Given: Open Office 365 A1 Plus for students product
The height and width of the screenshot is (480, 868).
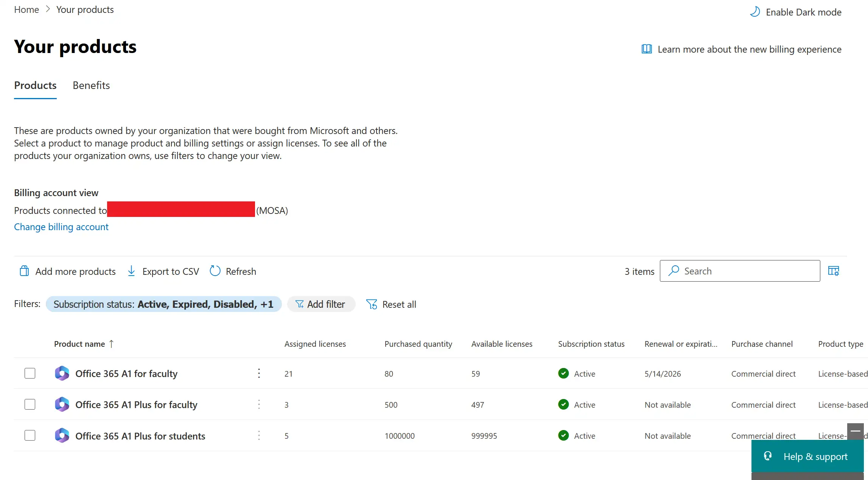Looking at the screenshot, I should 140,436.
